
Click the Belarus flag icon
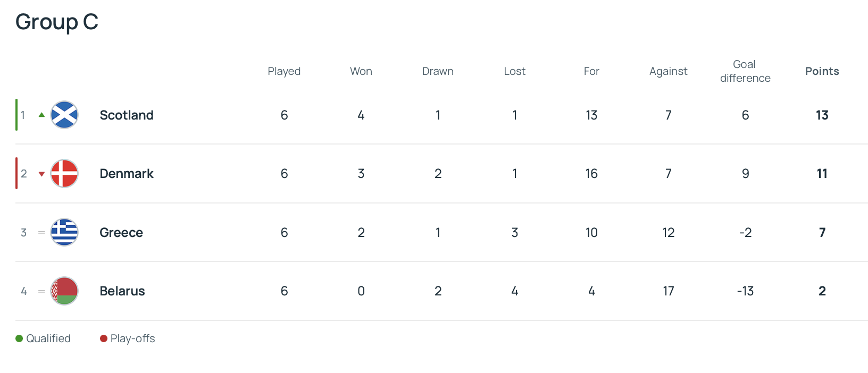(64, 291)
